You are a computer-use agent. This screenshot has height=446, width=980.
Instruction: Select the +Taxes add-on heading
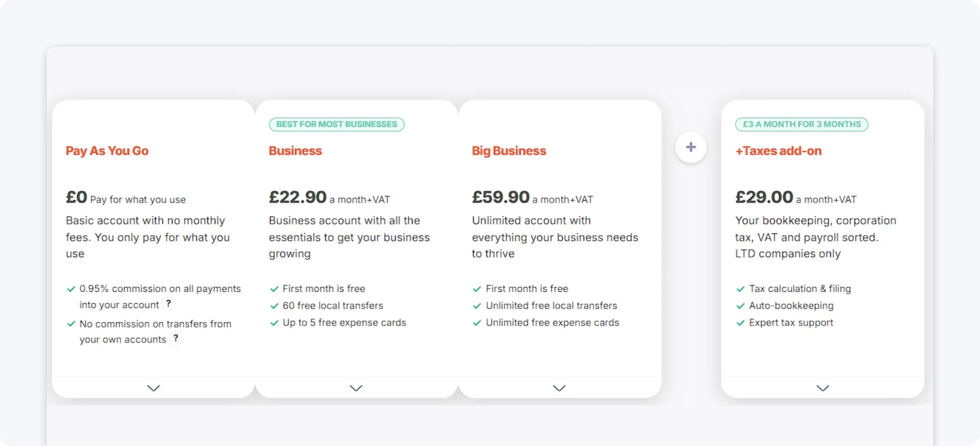click(778, 151)
